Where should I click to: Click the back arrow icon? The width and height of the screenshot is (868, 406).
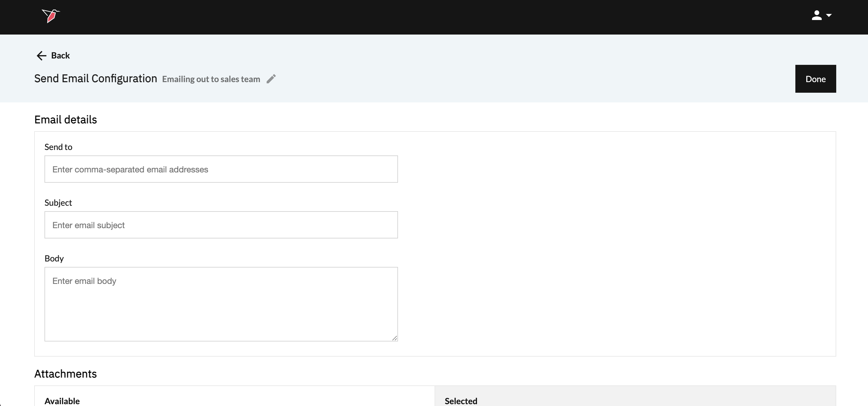pyautogui.click(x=41, y=56)
